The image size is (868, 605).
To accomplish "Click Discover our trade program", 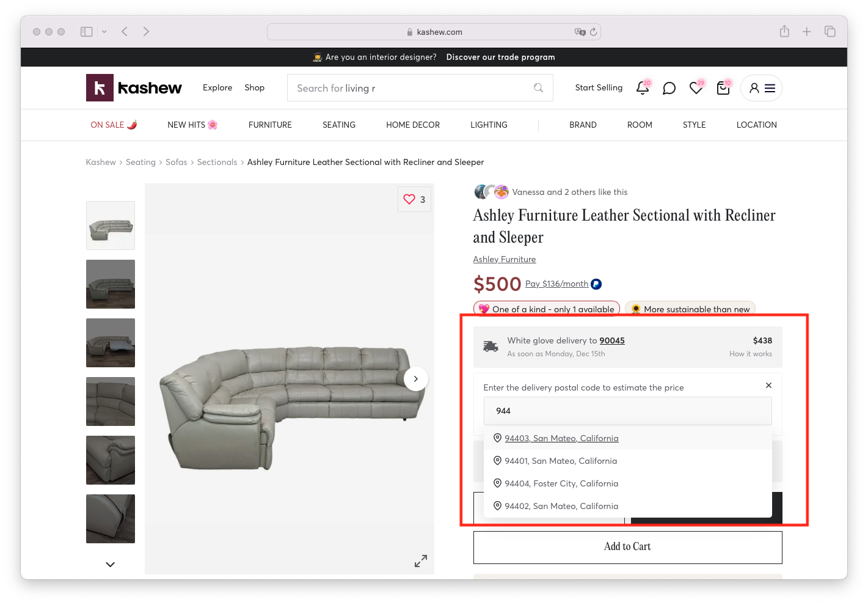I will tap(500, 57).
